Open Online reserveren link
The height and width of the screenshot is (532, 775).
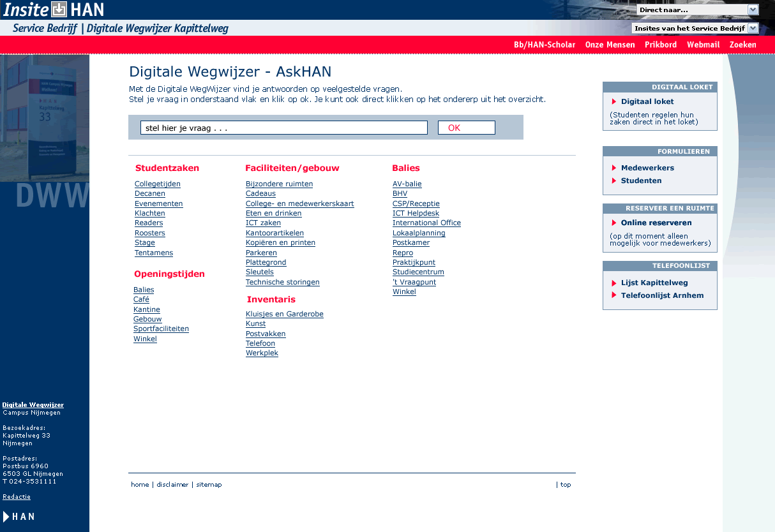coord(656,223)
